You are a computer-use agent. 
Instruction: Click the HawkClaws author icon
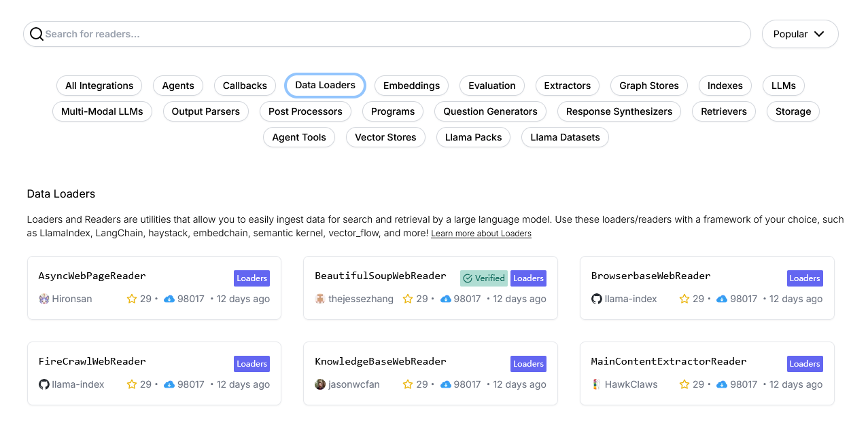pos(597,384)
